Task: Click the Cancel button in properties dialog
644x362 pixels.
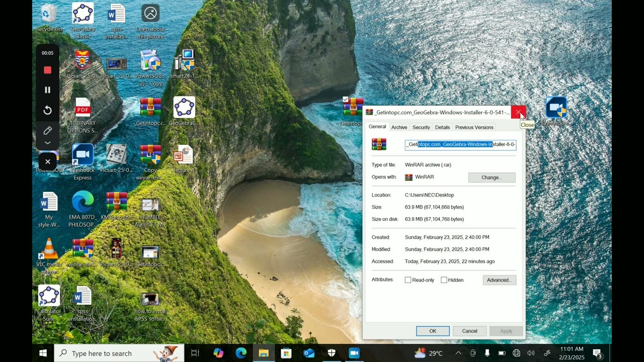Action: tap(469, 331)
